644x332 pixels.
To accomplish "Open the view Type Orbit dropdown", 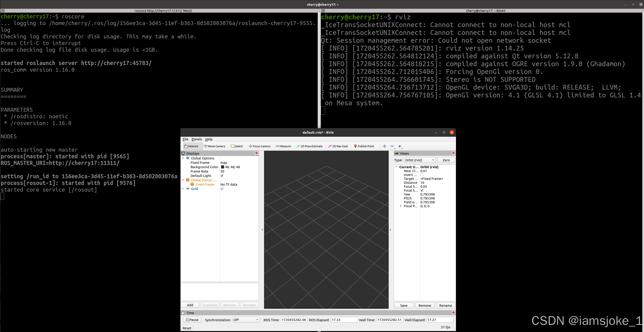I will 419,160.
